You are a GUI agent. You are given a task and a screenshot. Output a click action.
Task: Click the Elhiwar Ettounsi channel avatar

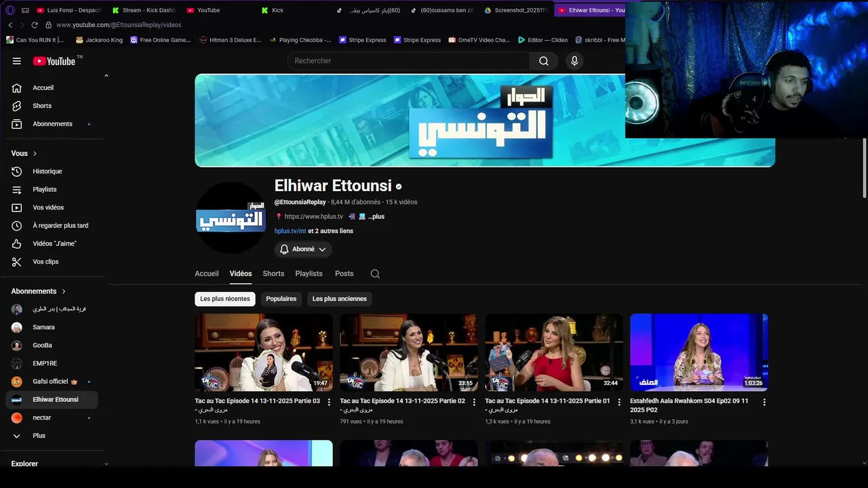[x=231, y=218]
